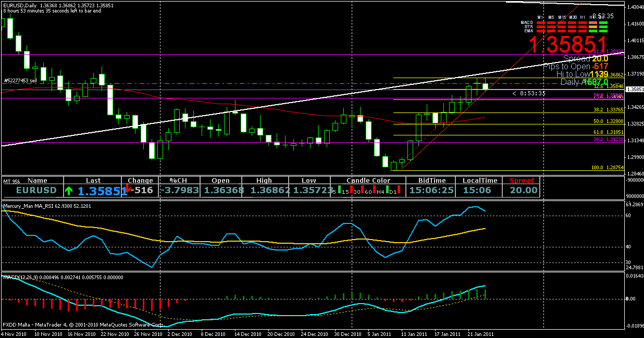The height and width of the screenshot is (338, 644).
Task: Click the Hi to Low readout
Action: [x=582, y=74]
